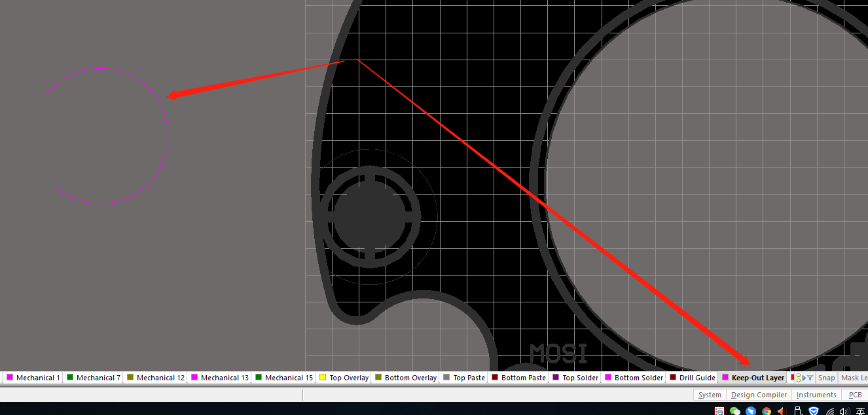Open the Snap options button

pos(826,378)
